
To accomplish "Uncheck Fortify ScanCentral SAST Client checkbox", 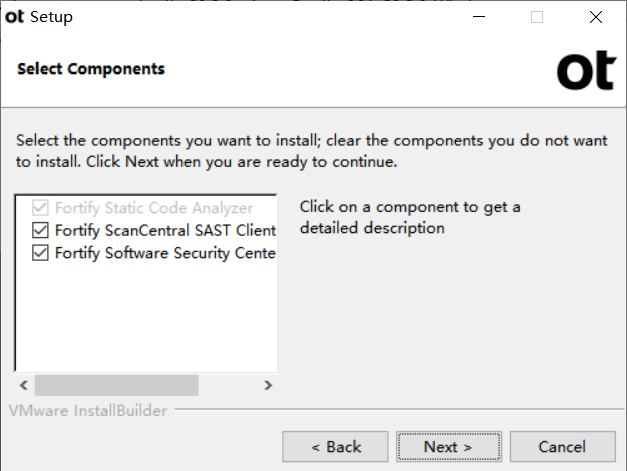I will tap(40, 230).
